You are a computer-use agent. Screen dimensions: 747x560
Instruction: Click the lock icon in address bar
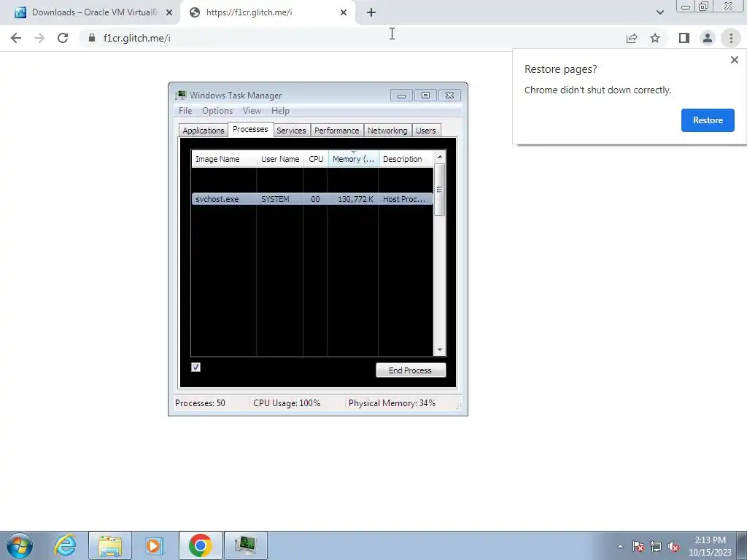[x=92, y=38]
